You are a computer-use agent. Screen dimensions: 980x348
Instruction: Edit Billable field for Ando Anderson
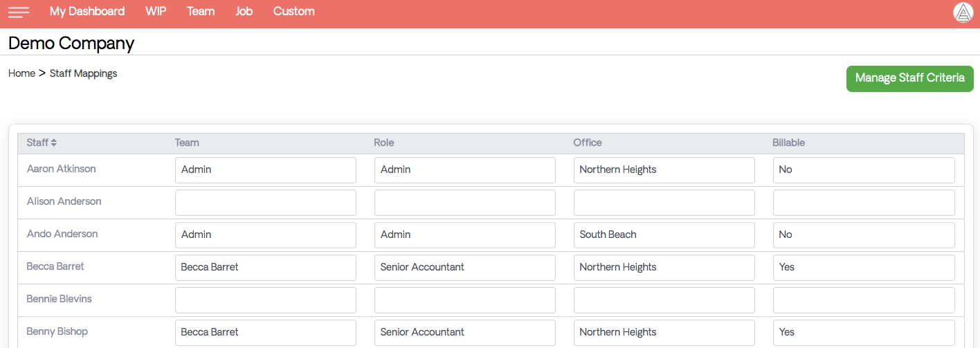click(x=864, y=235)
